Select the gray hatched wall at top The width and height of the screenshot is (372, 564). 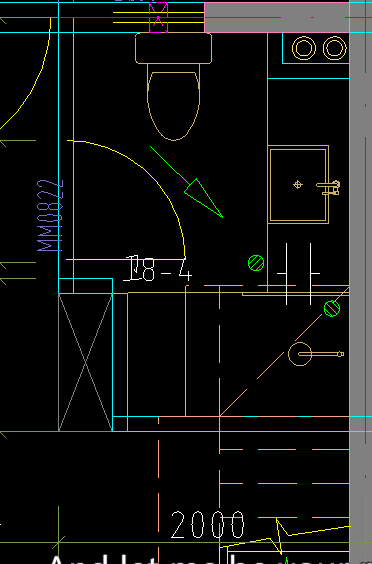point(277,17)
